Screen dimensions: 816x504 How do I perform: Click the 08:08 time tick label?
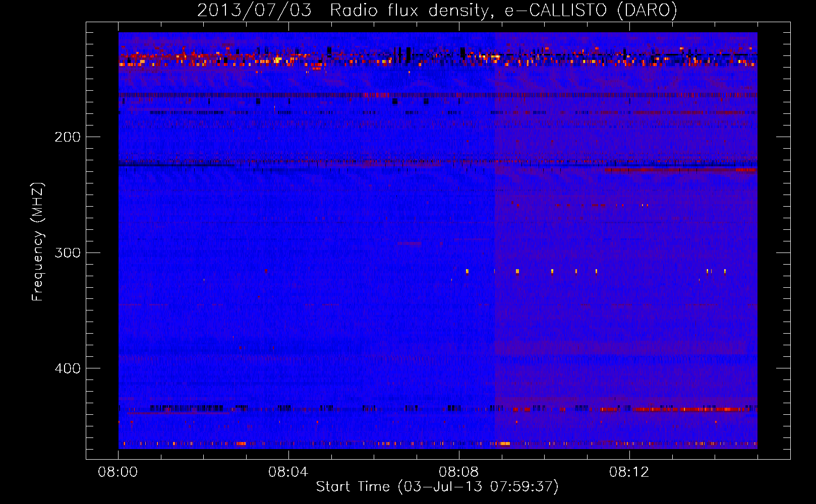(x=458, y=472)
